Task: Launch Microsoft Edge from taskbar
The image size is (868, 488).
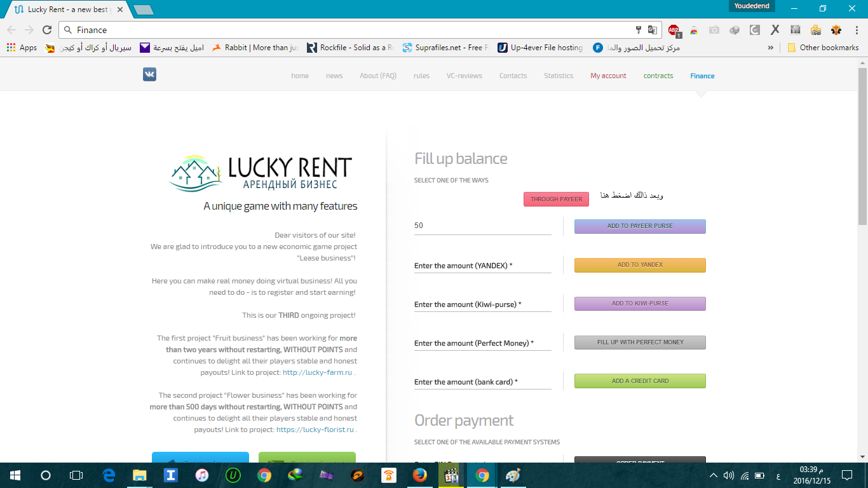Action: pos(109,475)
